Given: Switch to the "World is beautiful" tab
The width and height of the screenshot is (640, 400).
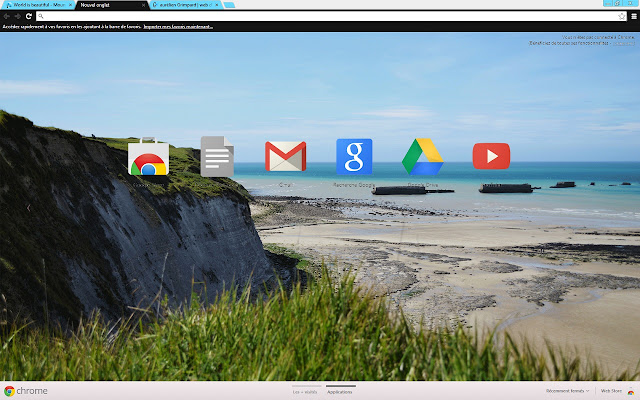Looking at the screenshot, I should [37, 5].
